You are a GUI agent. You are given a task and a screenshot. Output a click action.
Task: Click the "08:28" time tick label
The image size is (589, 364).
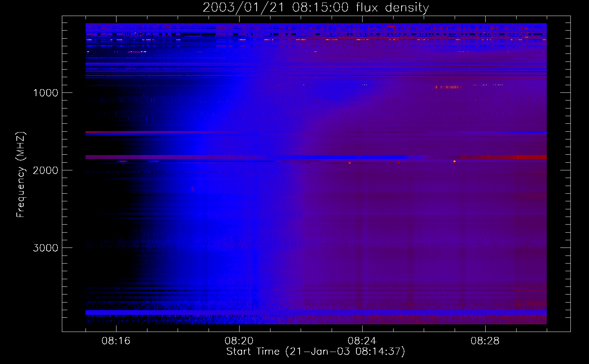(x=485, y=341)
